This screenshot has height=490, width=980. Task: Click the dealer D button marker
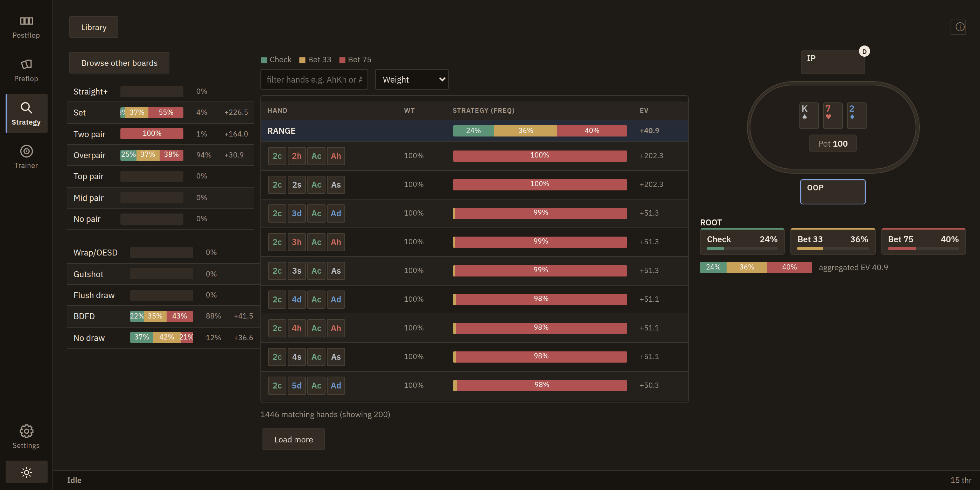[x=864, y=51]
